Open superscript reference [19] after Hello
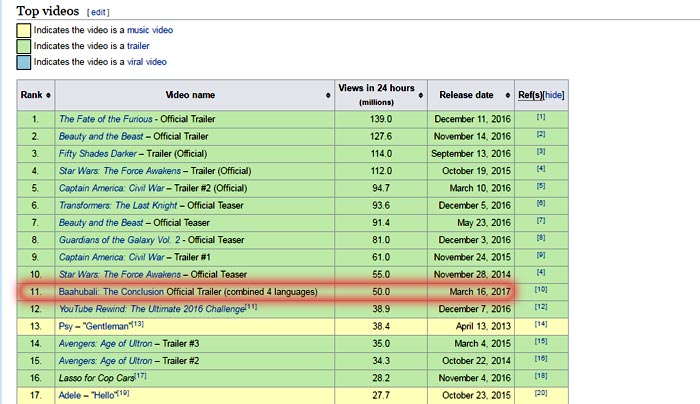Screen dimensions: 700x404 click(123, 393)
